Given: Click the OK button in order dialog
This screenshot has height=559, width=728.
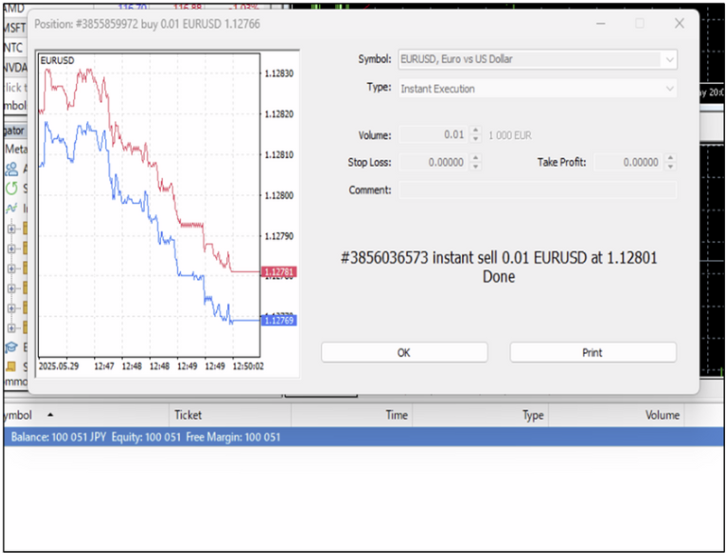Looking at the screenshot, I should (404, 352).
